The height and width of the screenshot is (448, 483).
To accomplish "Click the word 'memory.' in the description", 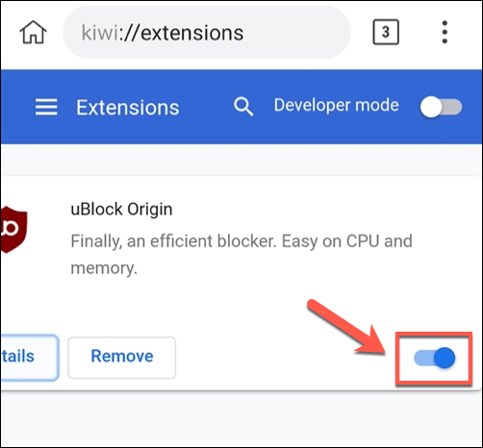I will click(x=104, y=268).
